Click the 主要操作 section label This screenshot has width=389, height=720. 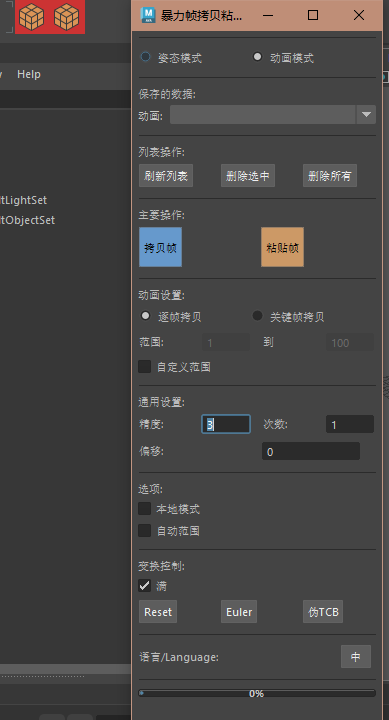point(162,214)
